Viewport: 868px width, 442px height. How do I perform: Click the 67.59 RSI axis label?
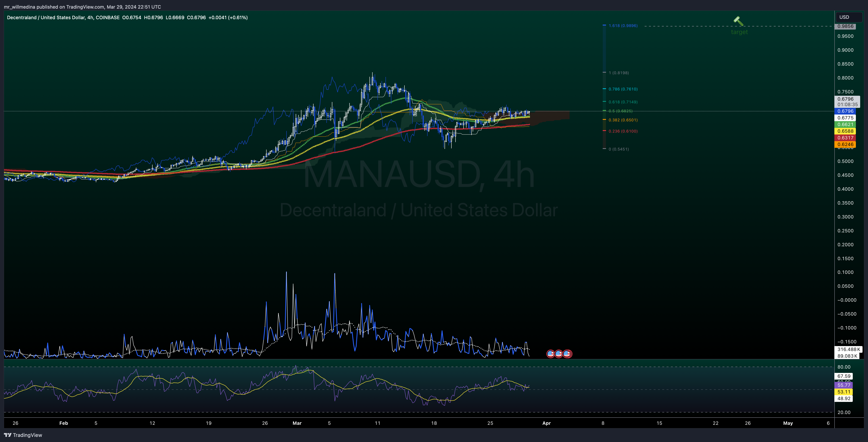coord(844,376)
